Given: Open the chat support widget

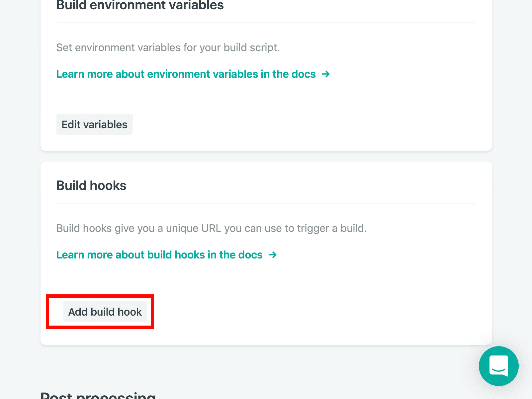Looking at the screenshot, I should click(x=498, y=366).
